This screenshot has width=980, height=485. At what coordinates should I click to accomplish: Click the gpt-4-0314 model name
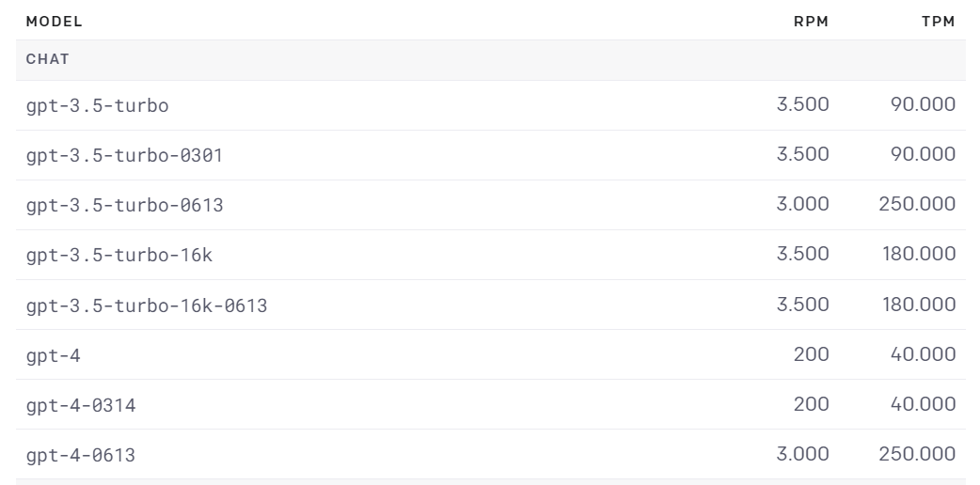[80, 405]
